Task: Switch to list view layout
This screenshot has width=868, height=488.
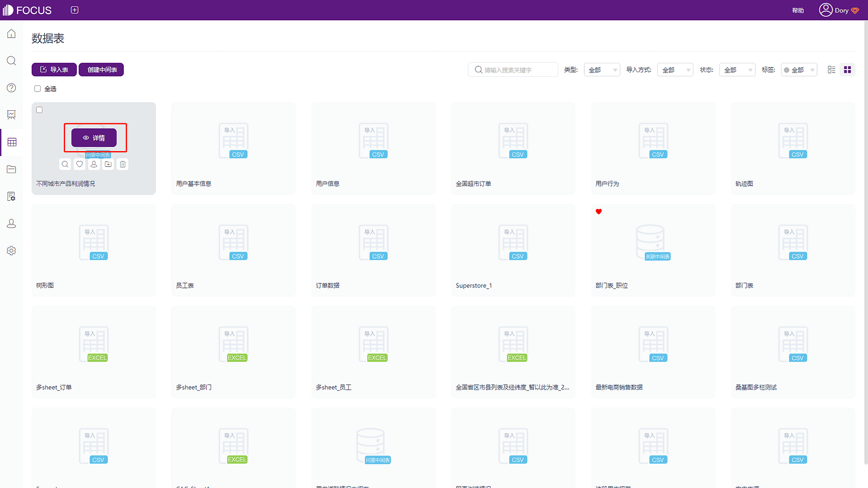Action: click(x=831, y=70)
